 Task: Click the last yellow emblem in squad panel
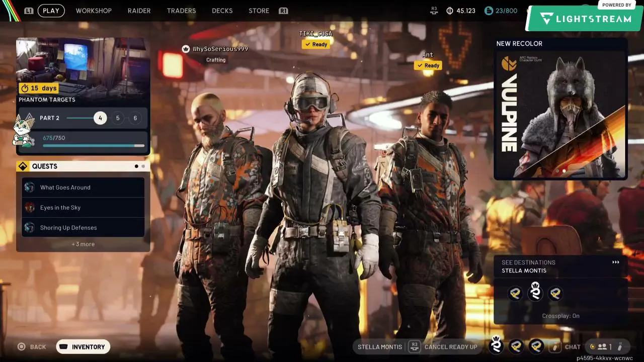[x=555, y=293]
